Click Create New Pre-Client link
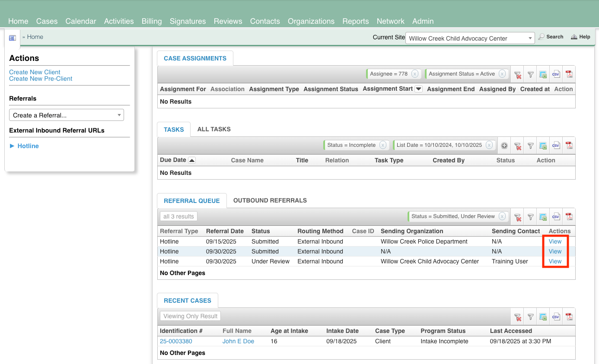This screenshot has height=364, width=599. (41, 79)
